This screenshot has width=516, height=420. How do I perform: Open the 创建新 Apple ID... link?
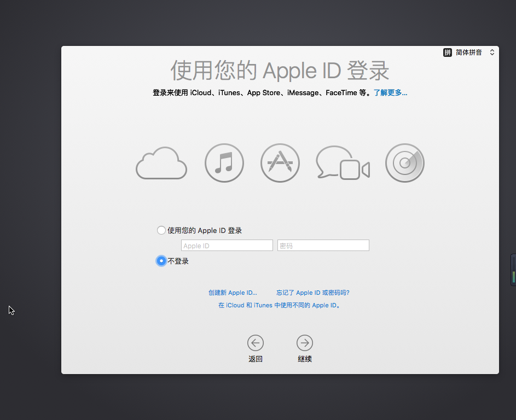(x=233, y=293)
